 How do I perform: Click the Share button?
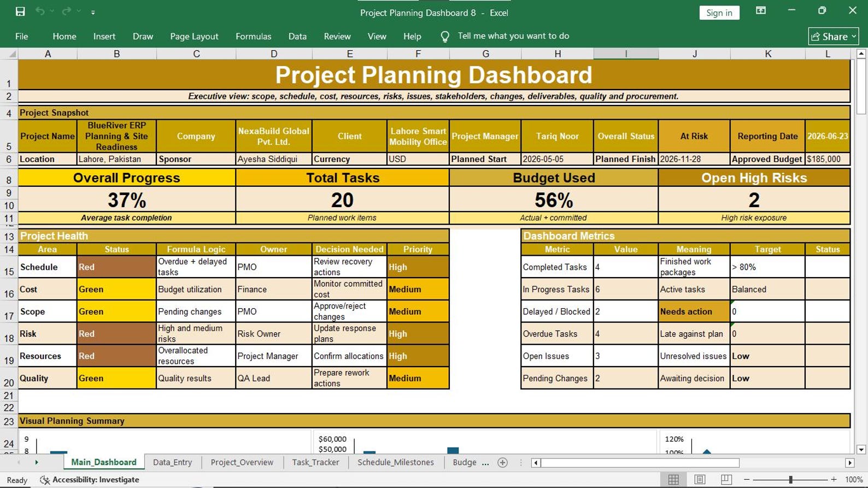(834, 36)
